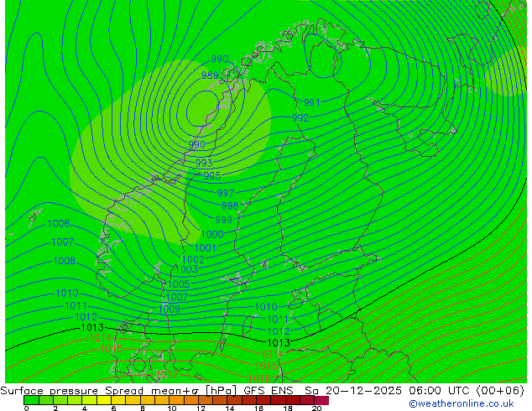The height and width of the screenshot is (411, 532).
Task: Click the '[hPa]' unit label in title
Action: (221, 391)
